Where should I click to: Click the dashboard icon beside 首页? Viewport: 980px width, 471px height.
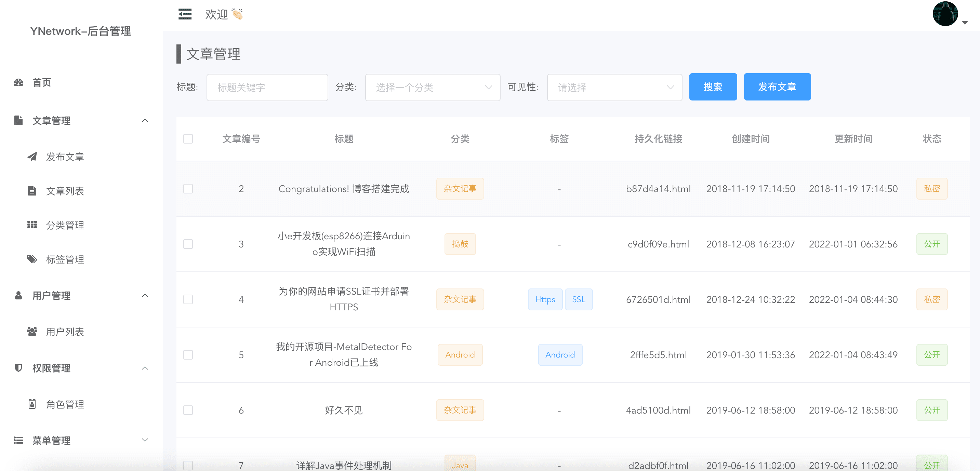pos(18,82)
